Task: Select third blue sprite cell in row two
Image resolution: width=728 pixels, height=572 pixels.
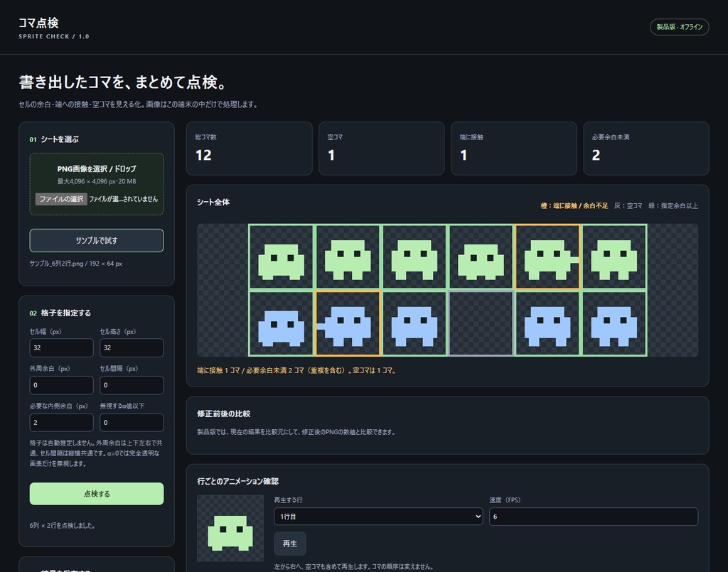Action: pyautogui.click(x=414, y=323)
